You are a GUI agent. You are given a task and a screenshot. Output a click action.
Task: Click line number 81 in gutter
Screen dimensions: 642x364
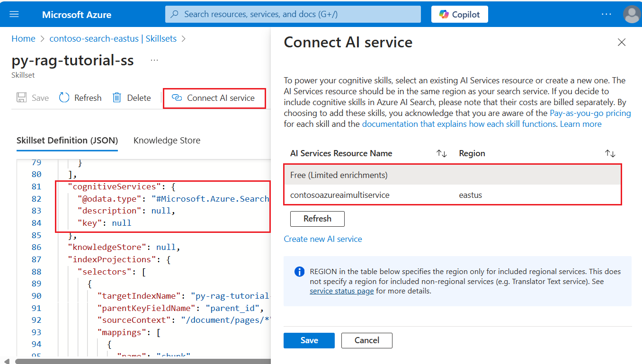[36, 186]
